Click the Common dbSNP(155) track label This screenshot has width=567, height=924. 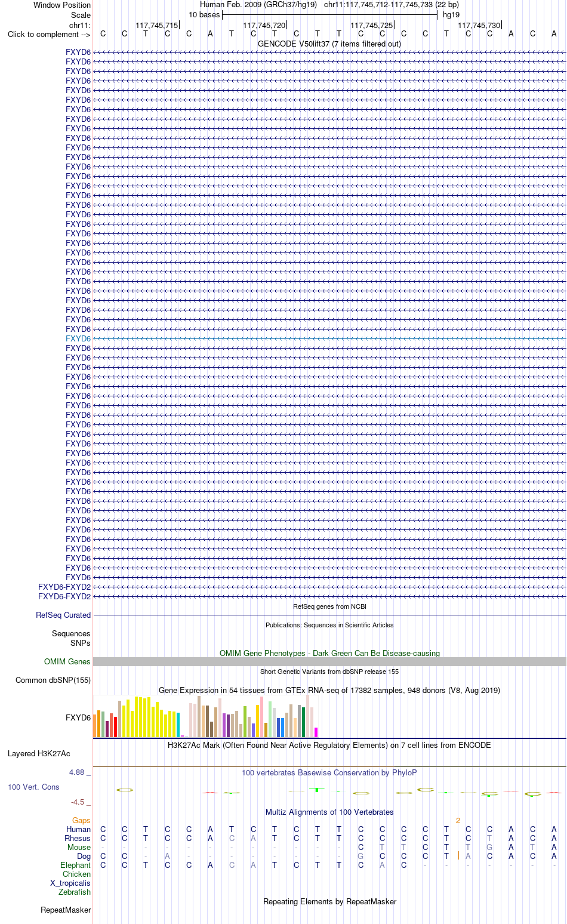point(53,680)
